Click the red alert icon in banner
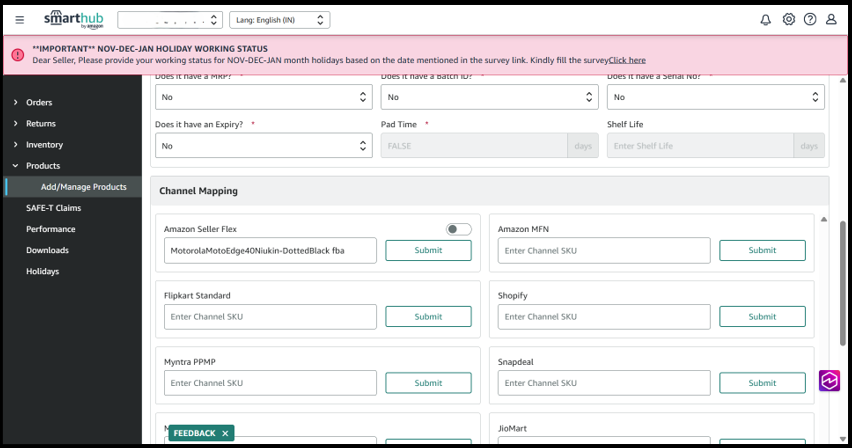Screen dimensions: 852x448 (18, 54)
